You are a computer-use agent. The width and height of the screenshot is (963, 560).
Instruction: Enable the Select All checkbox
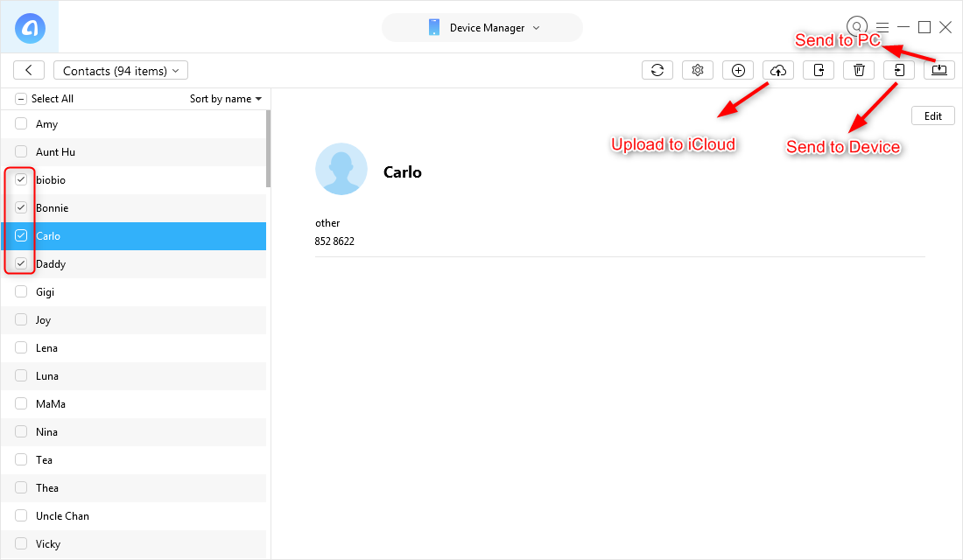pos(21,98)
